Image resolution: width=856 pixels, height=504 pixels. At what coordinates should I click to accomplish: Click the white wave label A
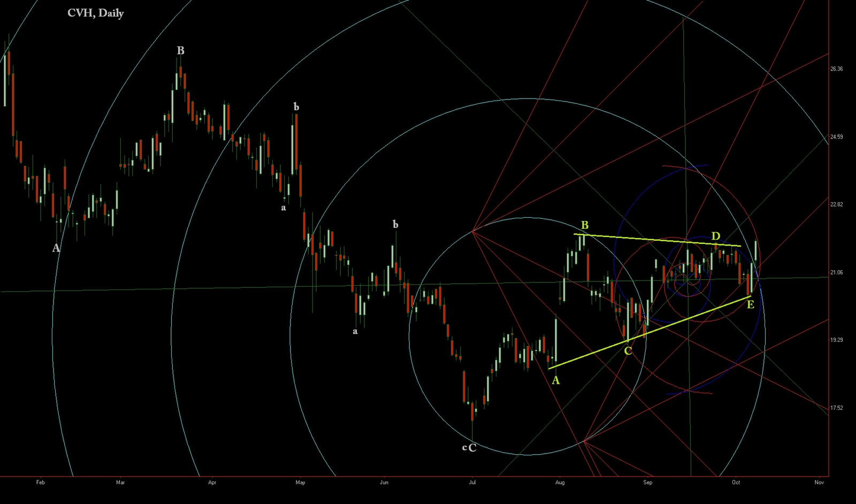[56, 248]
